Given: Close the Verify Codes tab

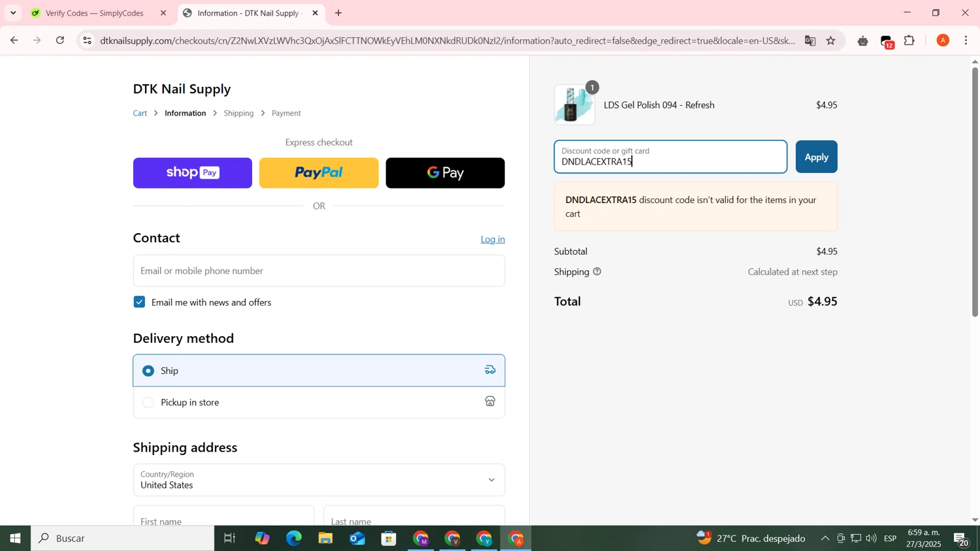Looking at the screenshot, I should [x=163, y=13].
